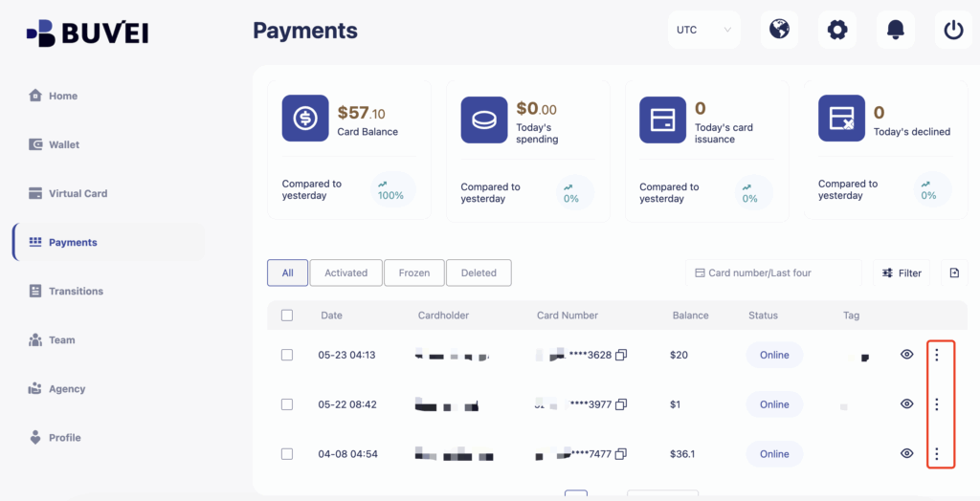Go to Wallet in the sidebar

point(64,144)
